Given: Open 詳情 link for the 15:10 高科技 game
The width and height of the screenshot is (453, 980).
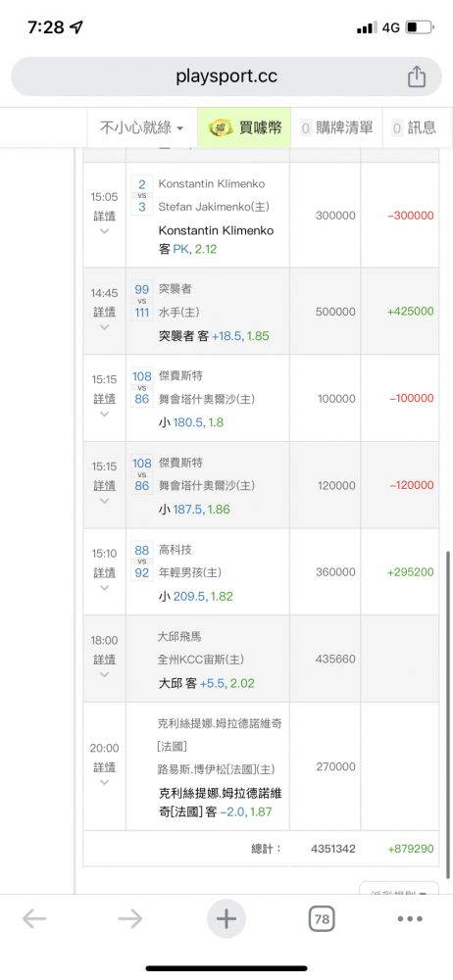Looking at the screenshot, I should pos(105,572).
